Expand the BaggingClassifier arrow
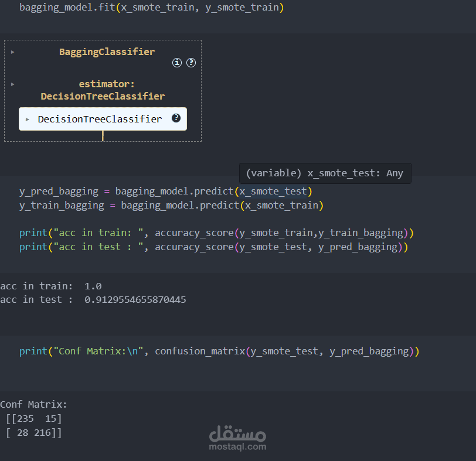Image resolution: width=476 pixels, height=461 pixels. point(12,52)
